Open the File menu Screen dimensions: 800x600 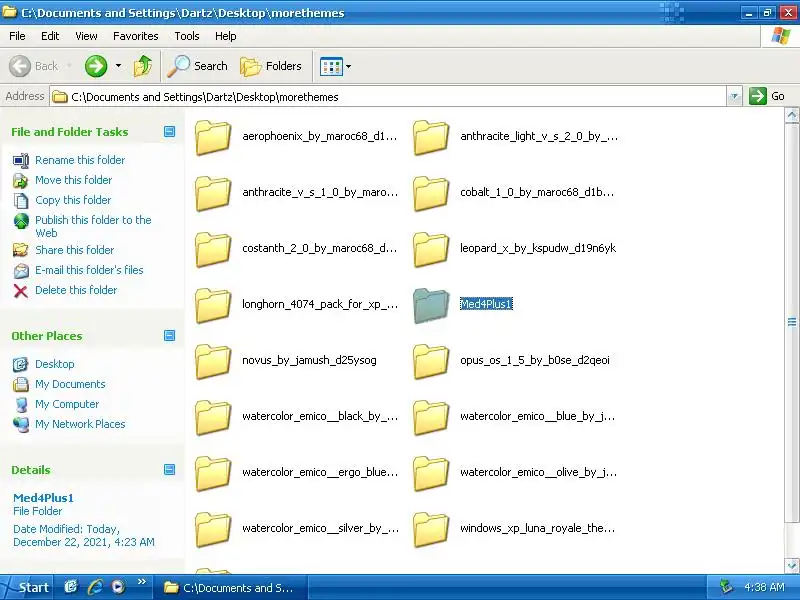point(17,36)
